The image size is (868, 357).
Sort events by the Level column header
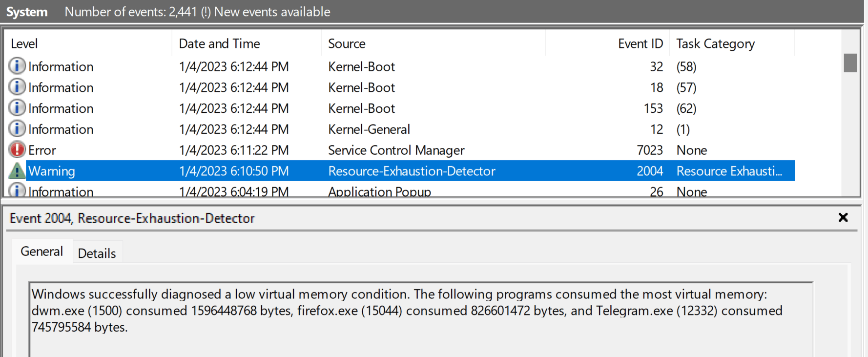pyautogui.click(x=88, y=43)
